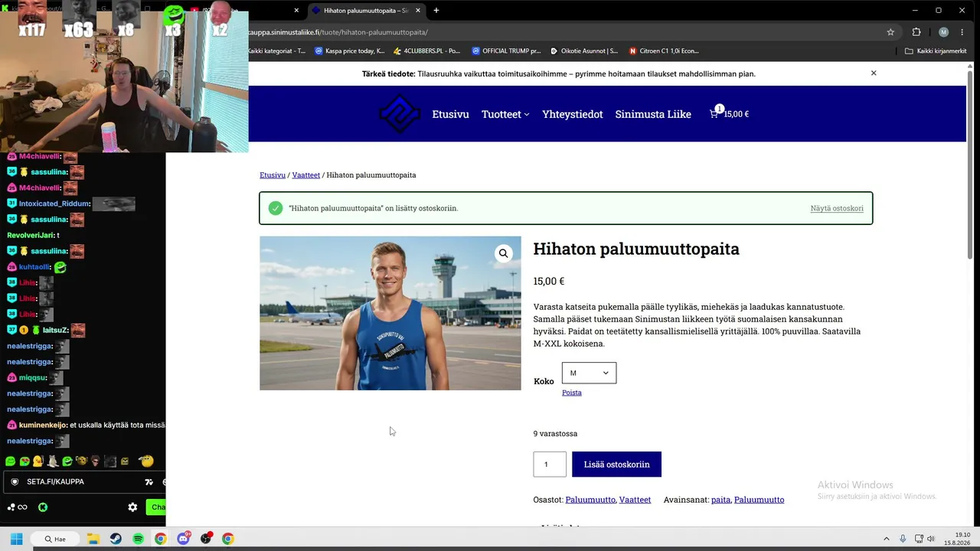Expand the Tuotteet menu

[505, 114]
